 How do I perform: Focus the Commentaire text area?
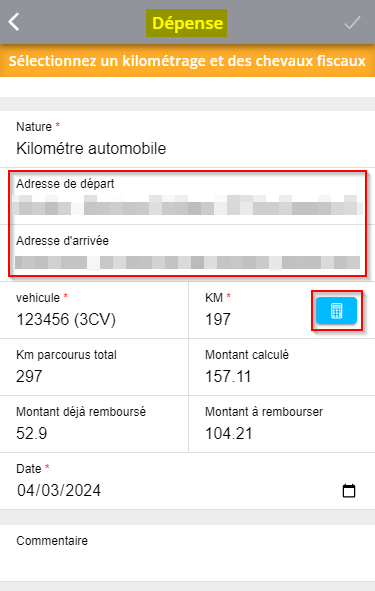(x=187, y=553)
